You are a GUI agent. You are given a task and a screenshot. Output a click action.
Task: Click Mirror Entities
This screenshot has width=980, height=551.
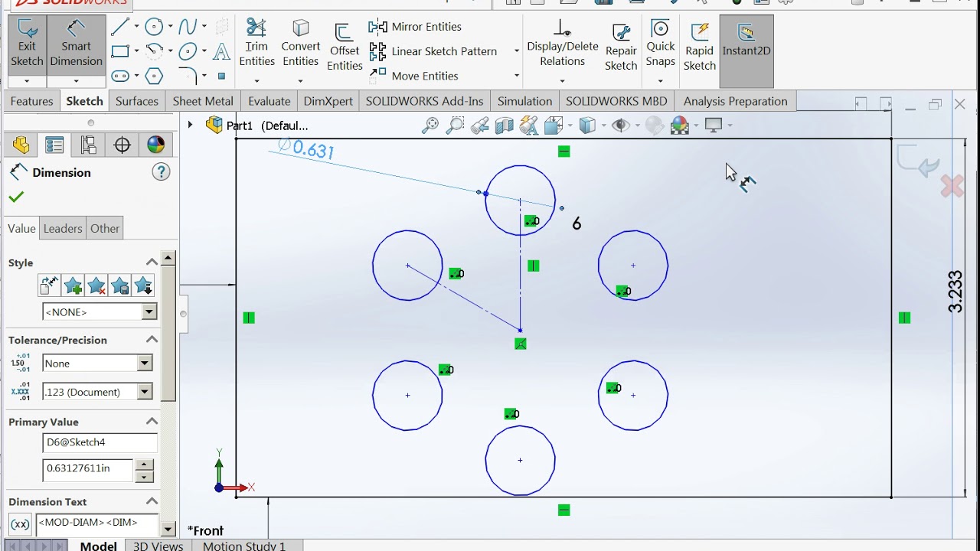coord(415,27)
